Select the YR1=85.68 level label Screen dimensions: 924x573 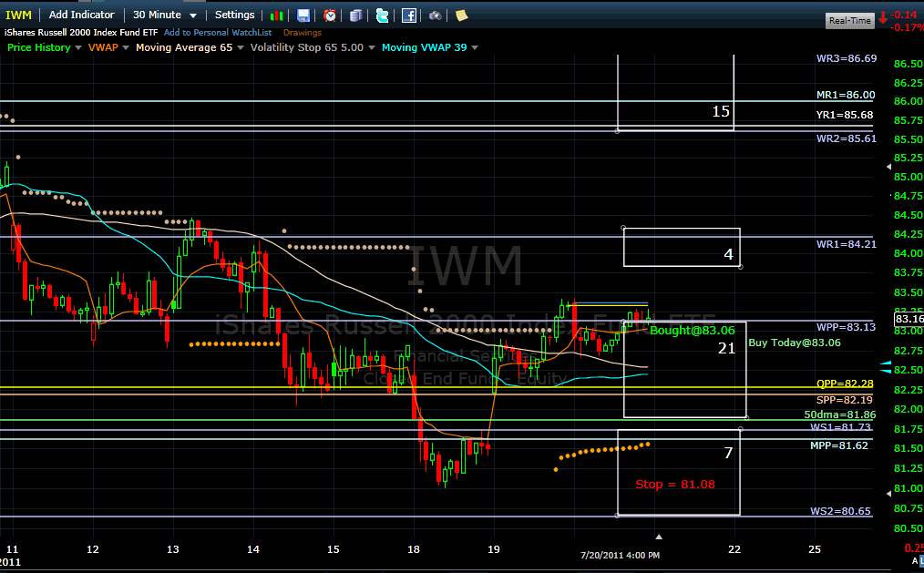[845, 115]
